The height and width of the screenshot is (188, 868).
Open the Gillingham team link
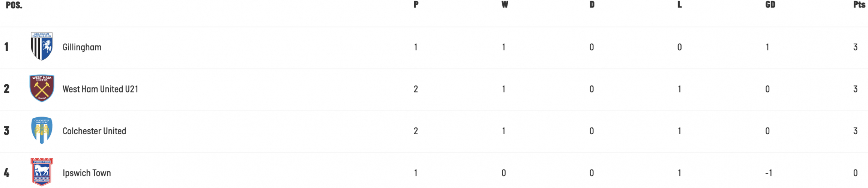tap(82, 47)
